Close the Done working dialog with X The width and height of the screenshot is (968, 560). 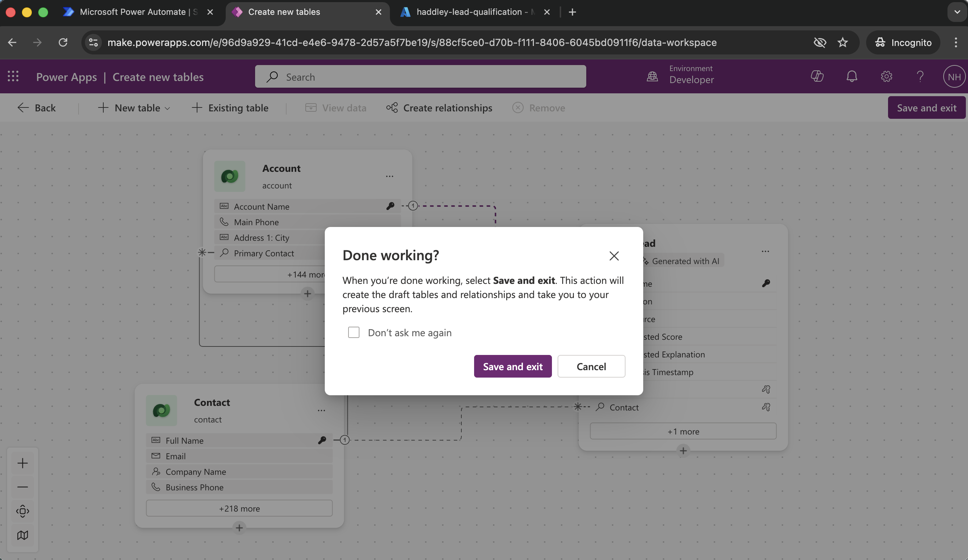point(614,256)
